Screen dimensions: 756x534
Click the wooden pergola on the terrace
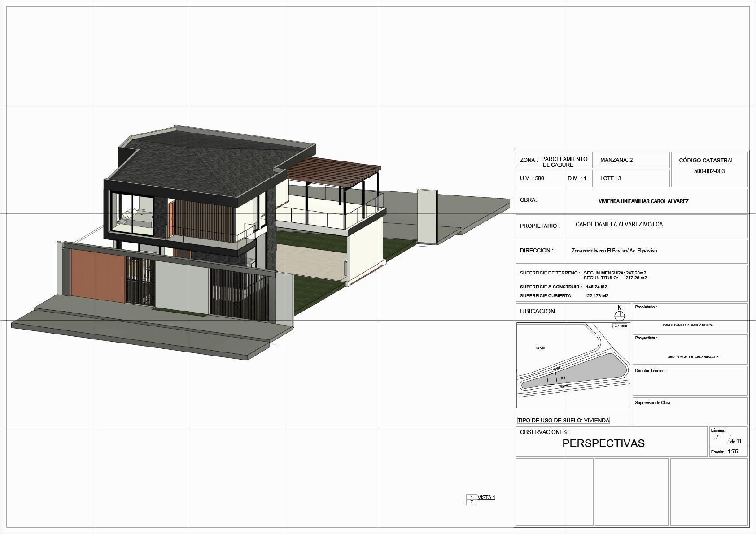[x=334, y=173]
